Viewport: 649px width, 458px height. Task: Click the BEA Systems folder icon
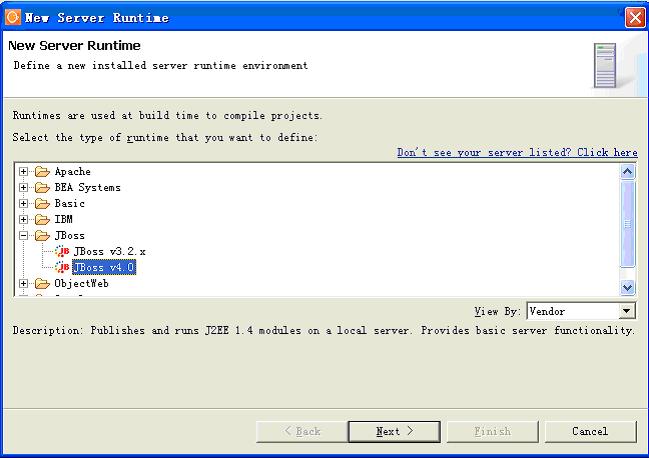coord(42,187)
